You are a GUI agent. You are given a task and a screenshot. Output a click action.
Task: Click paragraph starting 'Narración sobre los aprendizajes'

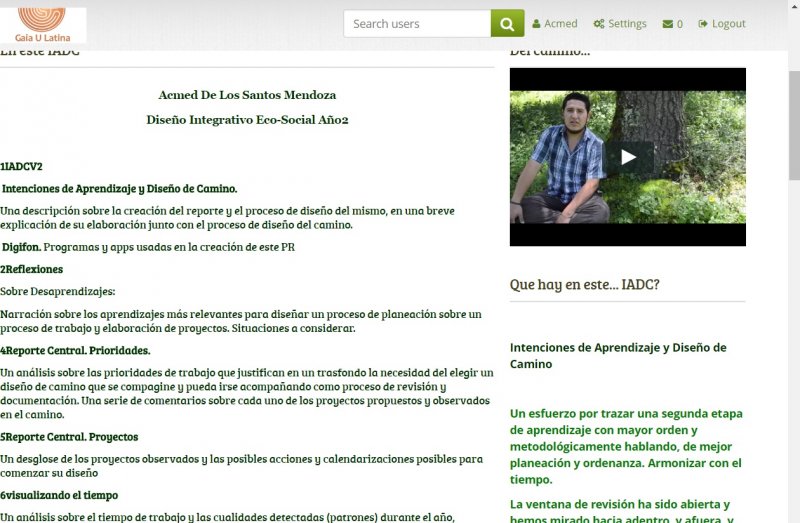click(x=241, y=321)
